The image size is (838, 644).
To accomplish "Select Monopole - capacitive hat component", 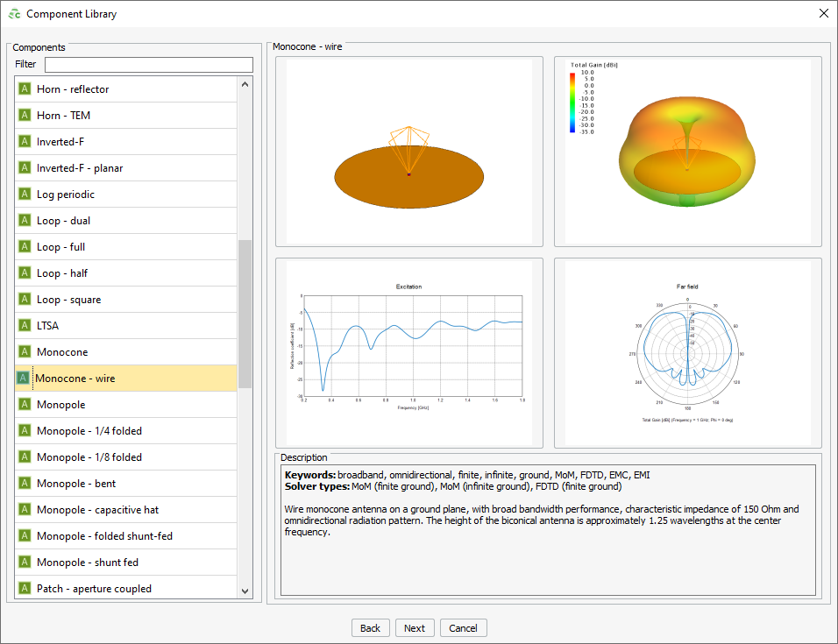I will (x=97, y=510).
